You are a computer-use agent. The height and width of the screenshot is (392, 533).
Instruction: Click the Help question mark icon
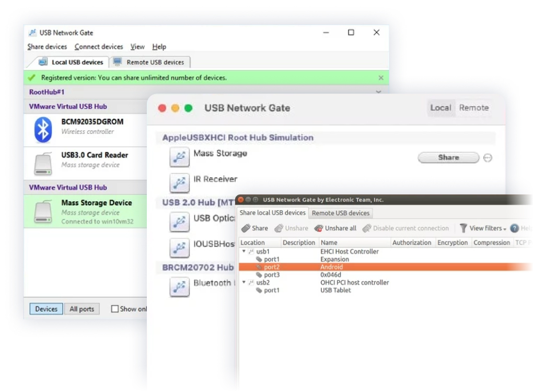coord(514,228)
